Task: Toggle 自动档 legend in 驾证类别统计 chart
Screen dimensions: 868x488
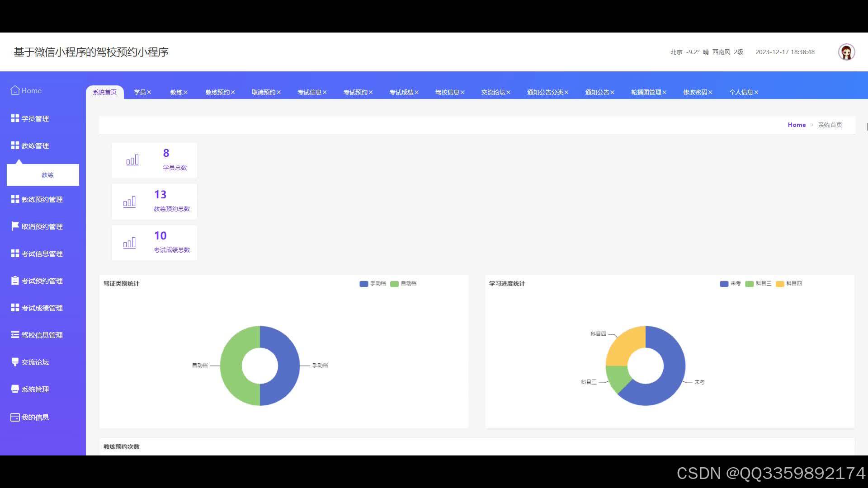Action: [x=403, y=284]
